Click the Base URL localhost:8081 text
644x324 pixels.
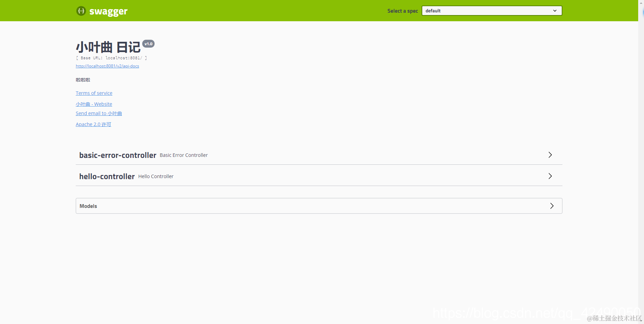pyautogui.click(x=111, y=58)
